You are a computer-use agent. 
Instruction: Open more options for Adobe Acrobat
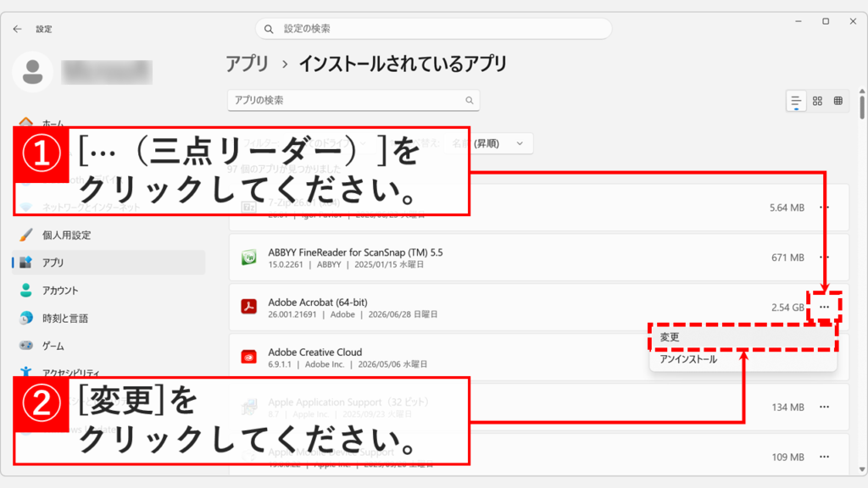824,307
